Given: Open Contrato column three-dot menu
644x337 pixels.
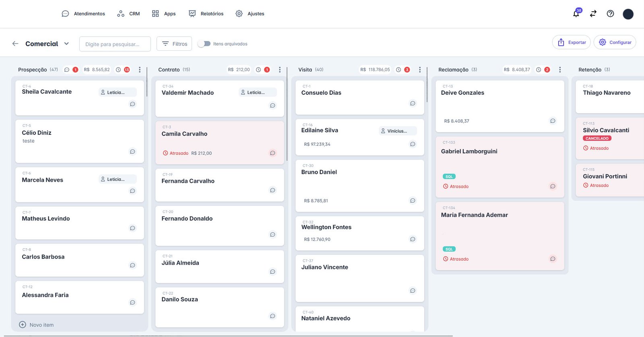Looking at the screenshot, I should (280, 70).
